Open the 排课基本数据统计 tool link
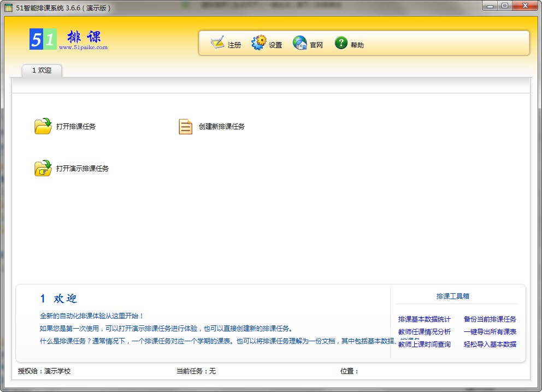 [425, 319]
